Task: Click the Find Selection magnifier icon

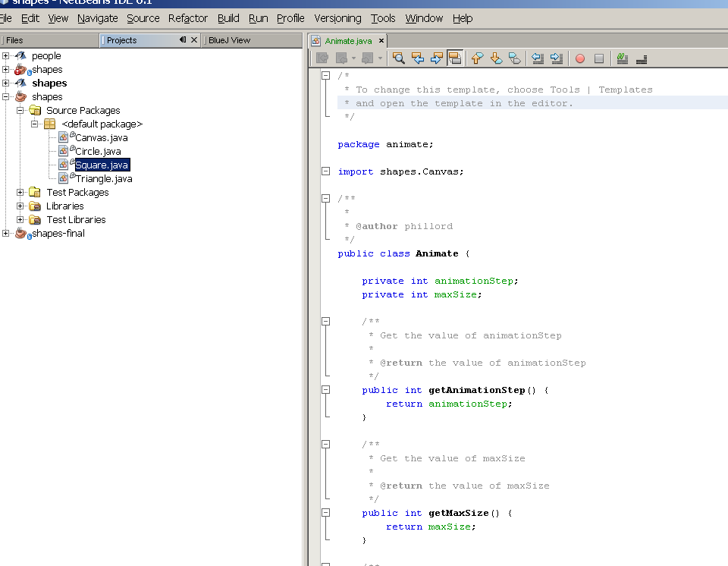Action: (397, 58)
